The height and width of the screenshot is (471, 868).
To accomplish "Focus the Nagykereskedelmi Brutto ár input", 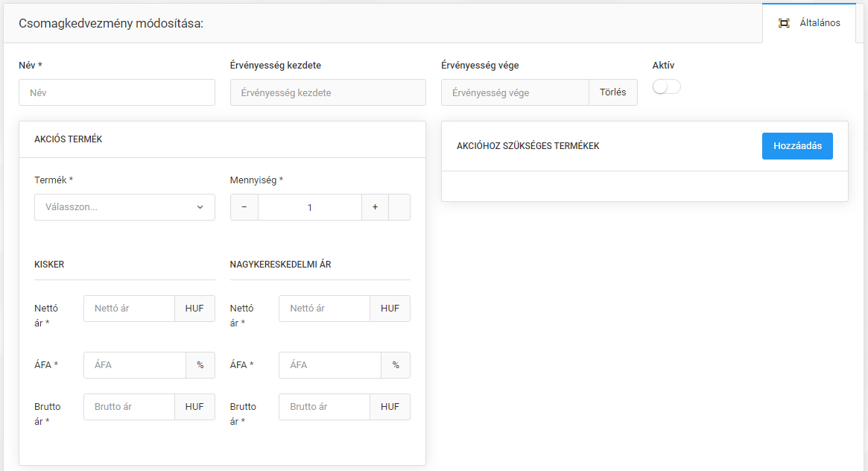I will point(324,407).
